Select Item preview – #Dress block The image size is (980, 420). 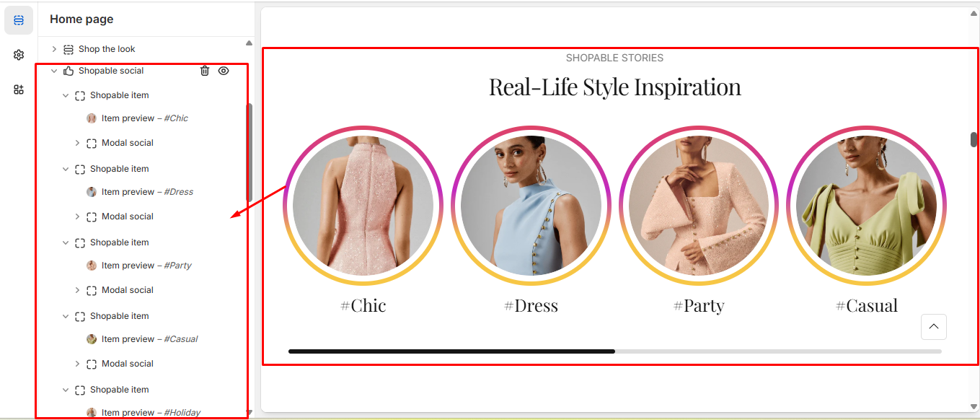(147, 192)
